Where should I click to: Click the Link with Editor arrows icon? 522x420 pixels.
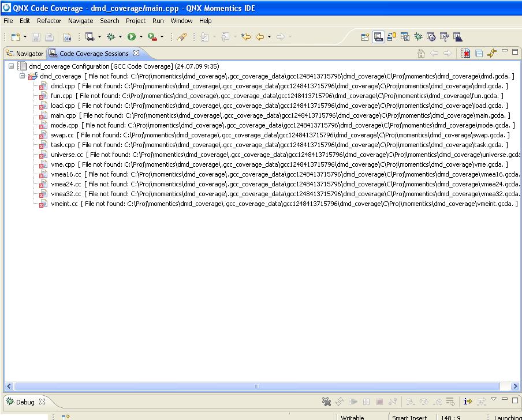point(491,54)
